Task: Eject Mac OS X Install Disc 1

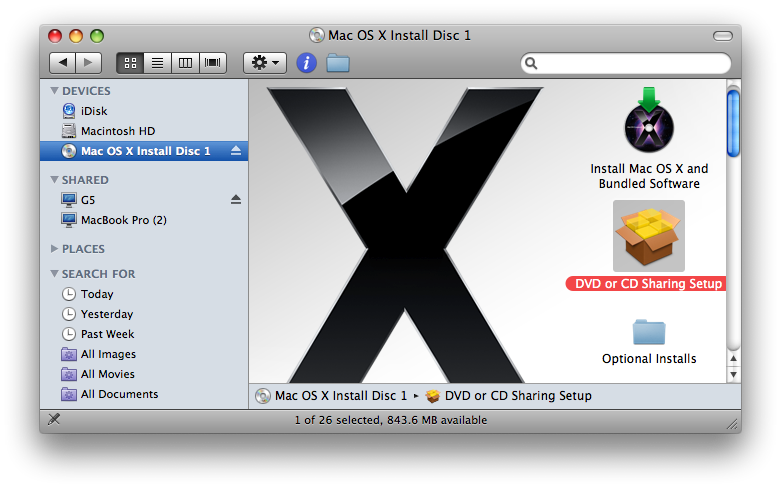Action: coord(236,151)
